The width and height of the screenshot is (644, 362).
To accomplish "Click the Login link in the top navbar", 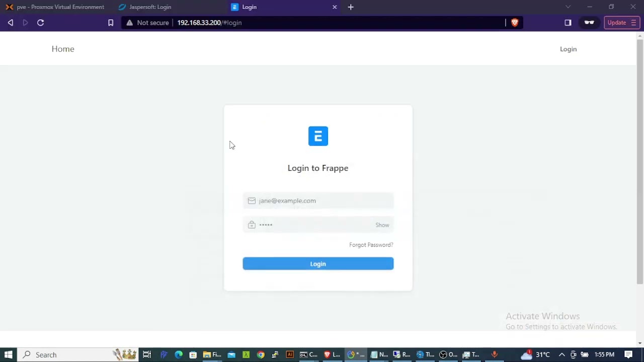I will [568, 49].
